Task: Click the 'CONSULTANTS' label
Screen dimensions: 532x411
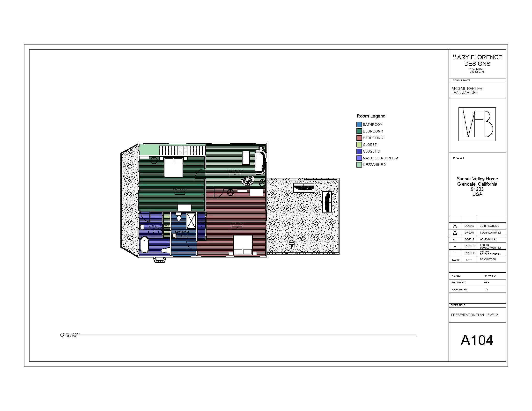Action: (x=462, y=80)
